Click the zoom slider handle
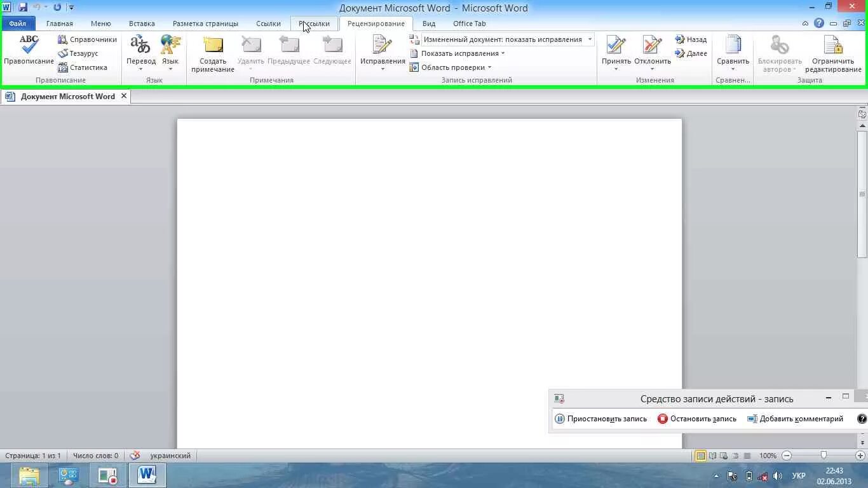Screen dimensions: 868x488 824,456
